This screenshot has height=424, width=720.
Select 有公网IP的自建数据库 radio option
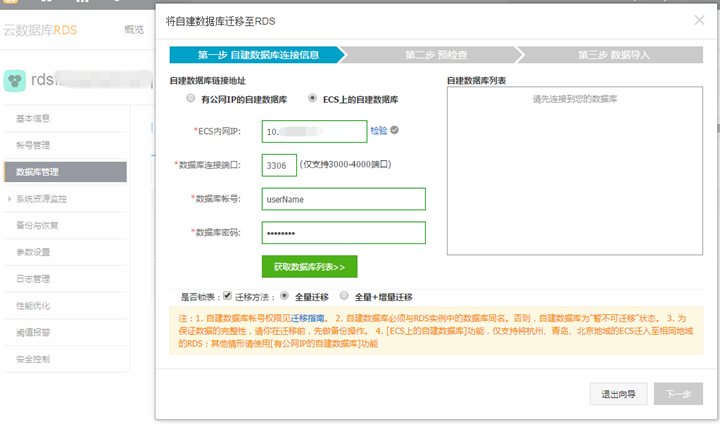point(191,98)
